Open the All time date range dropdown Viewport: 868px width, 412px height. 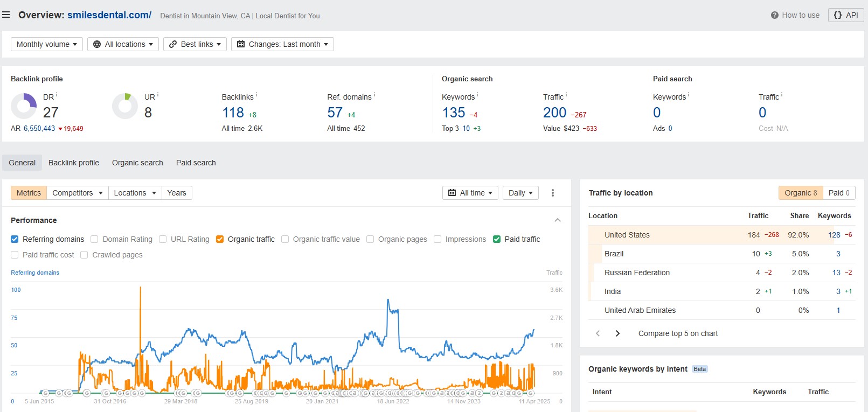point(470,193)
